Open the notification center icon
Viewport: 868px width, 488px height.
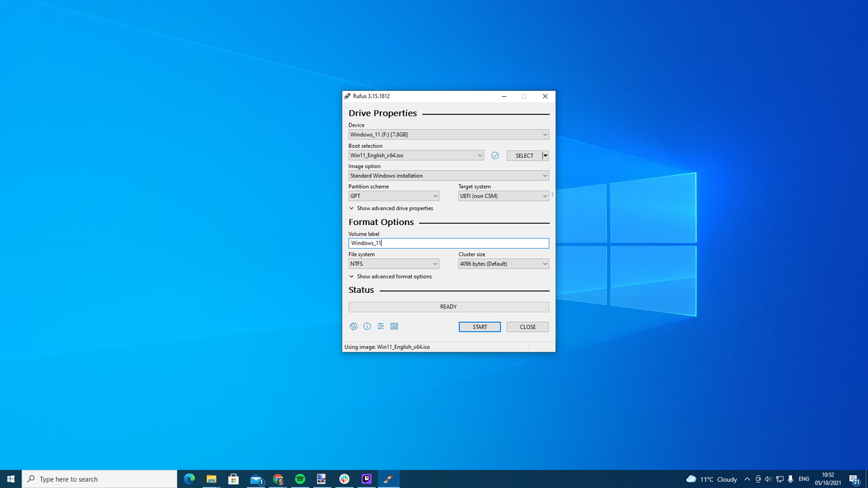tap(854, 479)
